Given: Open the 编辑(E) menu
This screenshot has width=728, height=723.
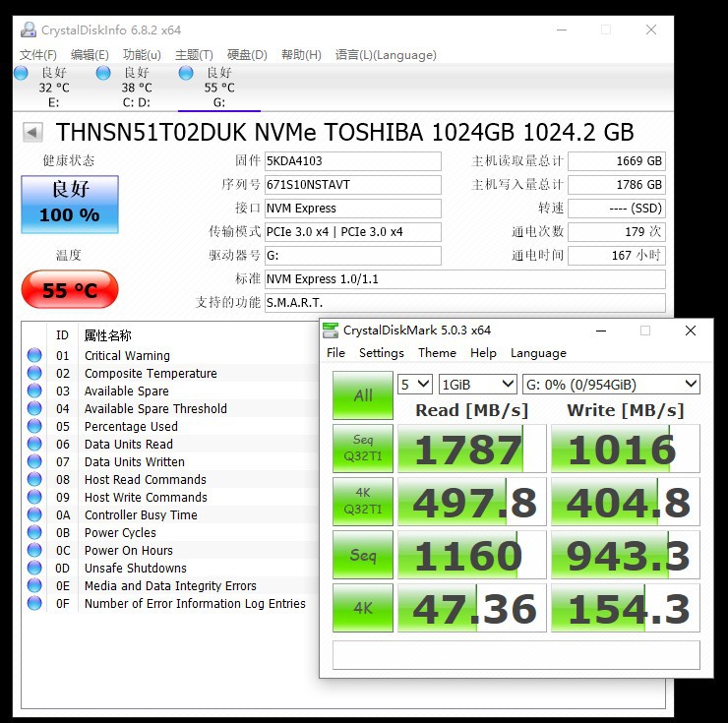Looking at the screenshot, I should [x=90, y=55].
